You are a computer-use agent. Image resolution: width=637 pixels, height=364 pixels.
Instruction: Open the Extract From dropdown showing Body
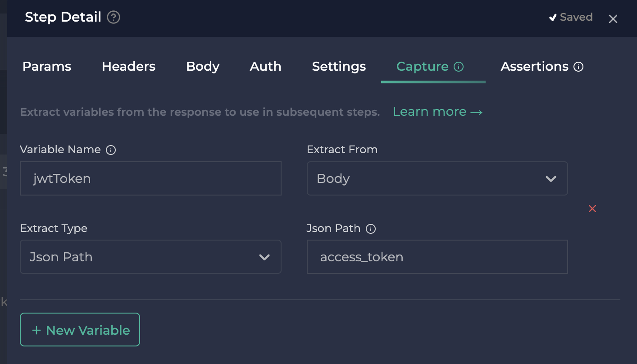(437, 178)
